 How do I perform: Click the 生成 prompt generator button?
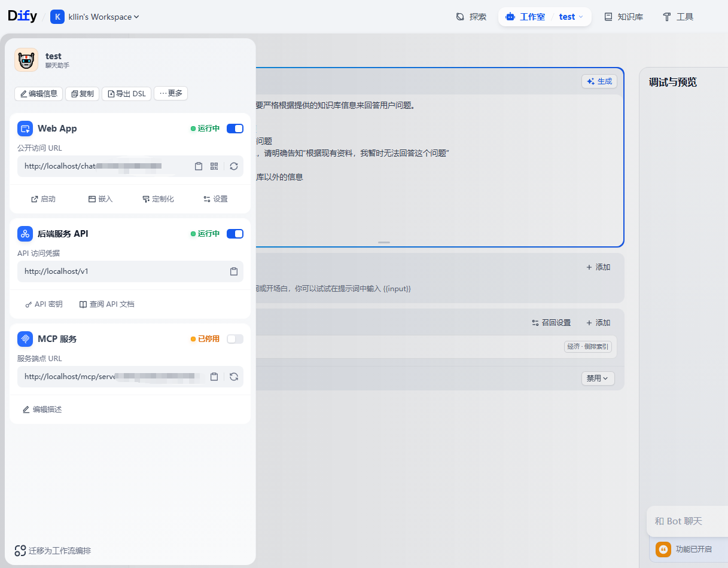tap(599, 81)
